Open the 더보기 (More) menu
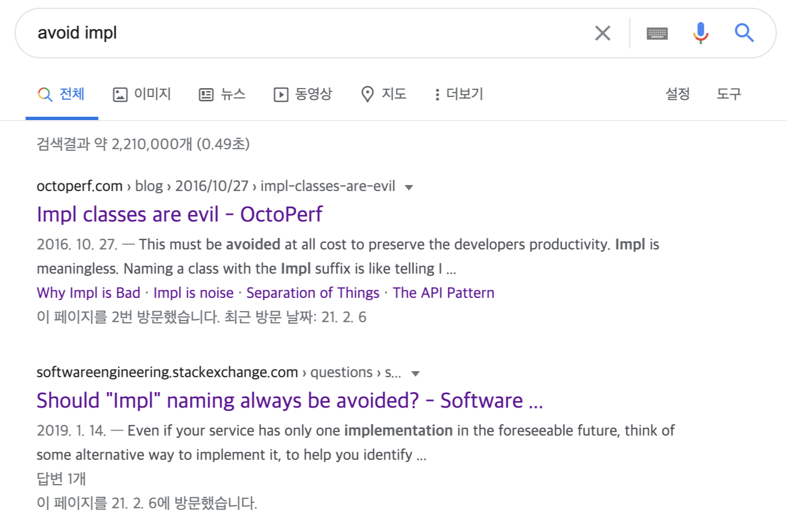 coord(459,94)
